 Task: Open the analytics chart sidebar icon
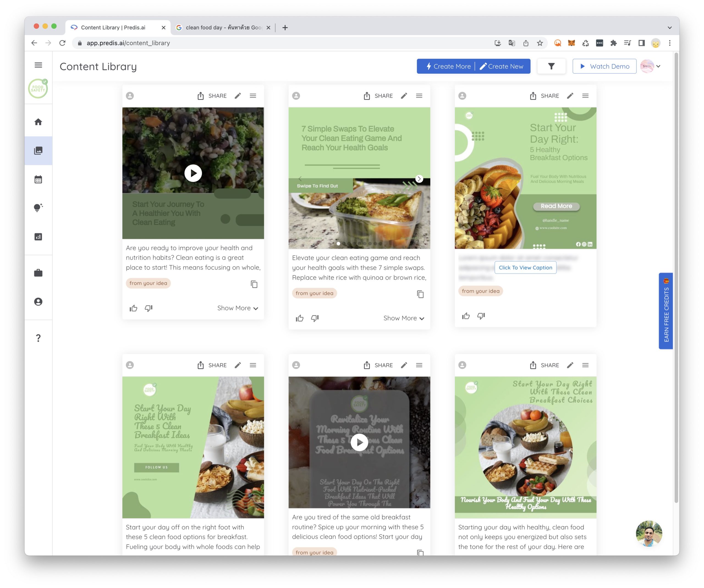pos(38,237)
